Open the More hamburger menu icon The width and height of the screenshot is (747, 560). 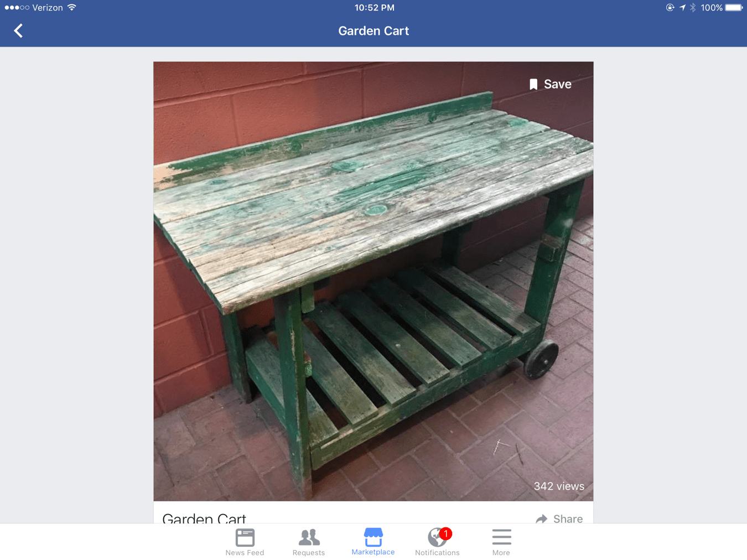tap(501, 537)
